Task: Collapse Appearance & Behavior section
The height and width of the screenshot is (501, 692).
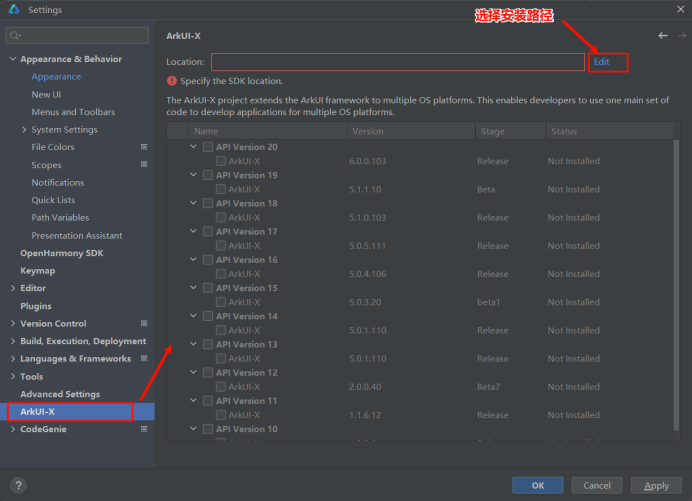Action: pyautogui.click(x=13, y=59)
